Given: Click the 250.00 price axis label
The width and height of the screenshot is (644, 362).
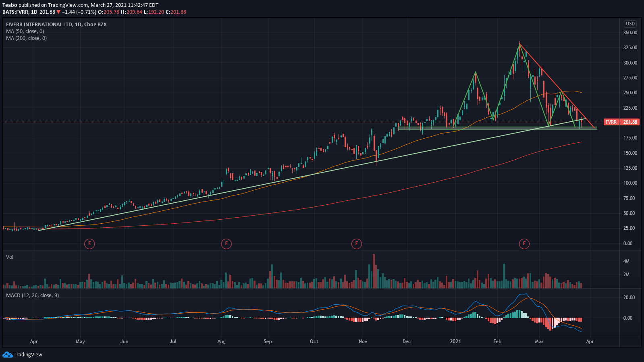Looking at the screenshot, I should (630, 93).
